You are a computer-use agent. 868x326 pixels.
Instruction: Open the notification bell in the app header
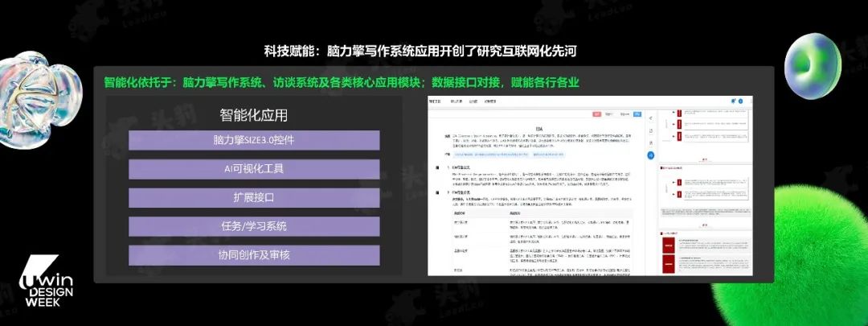click(x=733, y=101)
